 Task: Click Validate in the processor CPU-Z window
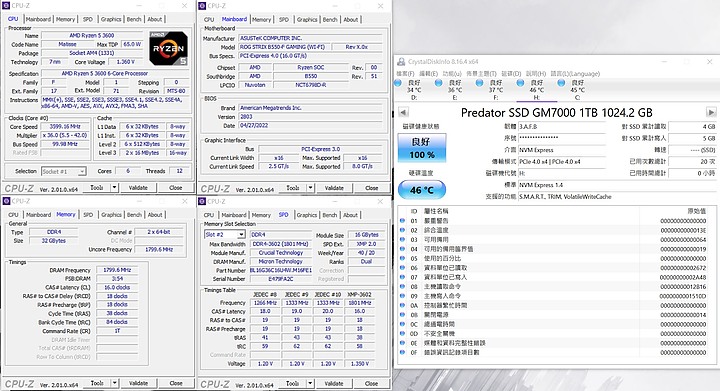coord(138,187)
